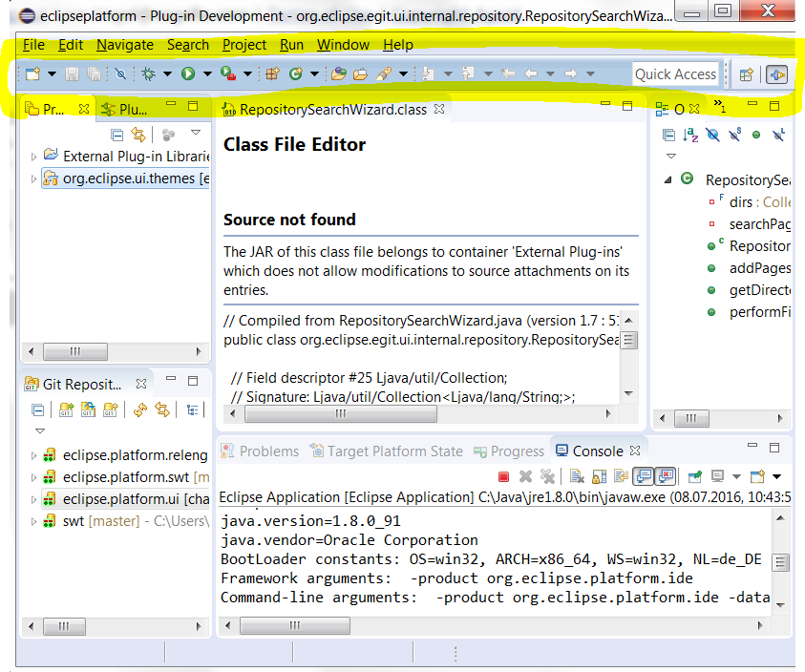This screenshot has height=672, width=805.
Task: Open the Help menu
Action: click(398, 45)
